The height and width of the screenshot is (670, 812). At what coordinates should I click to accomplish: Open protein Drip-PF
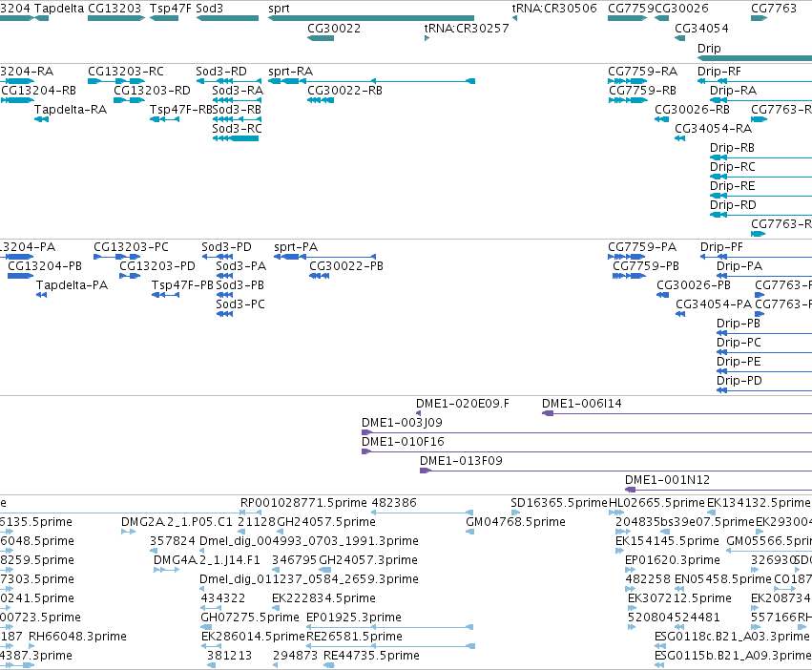tap(756, 257)
